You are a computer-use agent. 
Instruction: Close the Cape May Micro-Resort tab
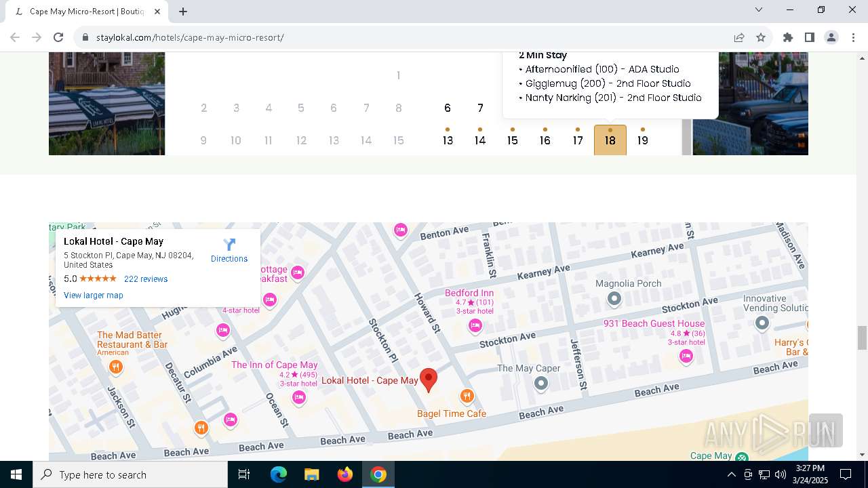(157, 12)
